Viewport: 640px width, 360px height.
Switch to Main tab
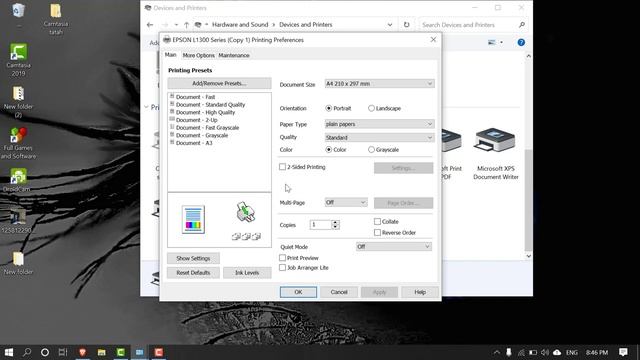click(171, 55)
